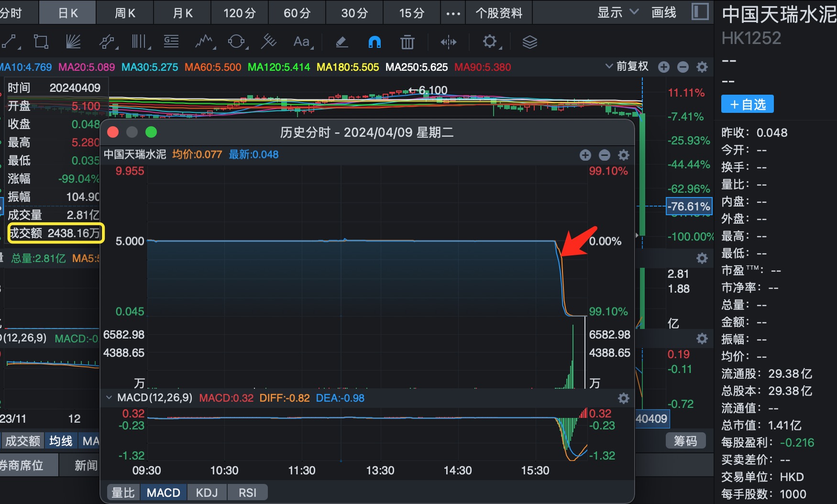Select the 均线 indicator tab below main chart
837x504 pixels.
[61, 440]
